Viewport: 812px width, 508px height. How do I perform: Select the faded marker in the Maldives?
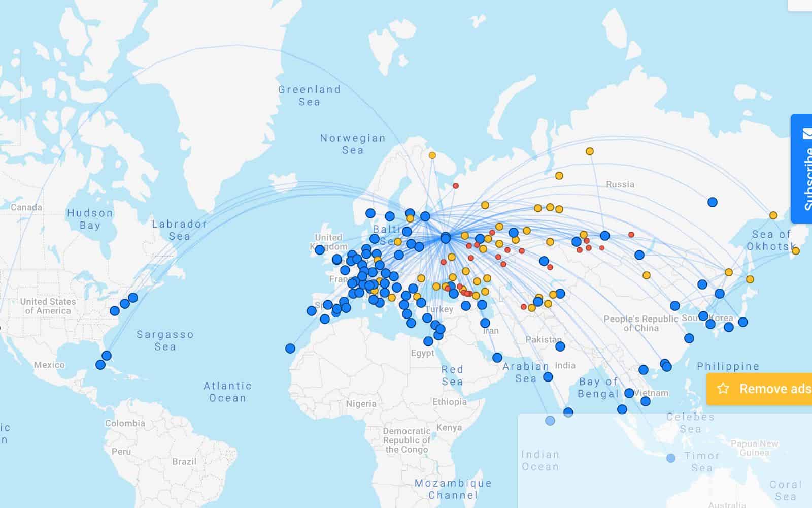[550, 421]
